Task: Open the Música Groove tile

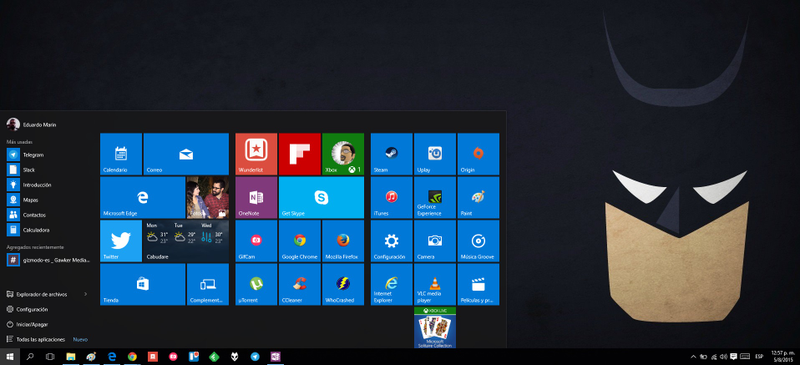Action: 479,241
